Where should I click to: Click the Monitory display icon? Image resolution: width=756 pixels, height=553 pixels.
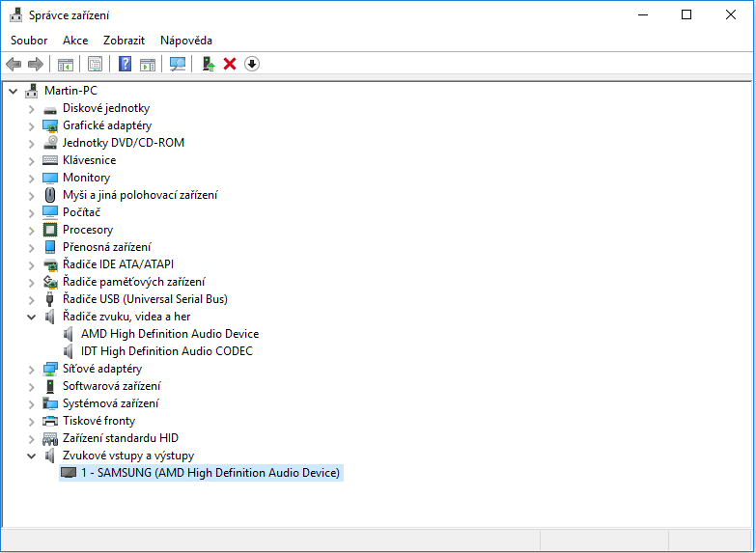(x=49, y=178)
